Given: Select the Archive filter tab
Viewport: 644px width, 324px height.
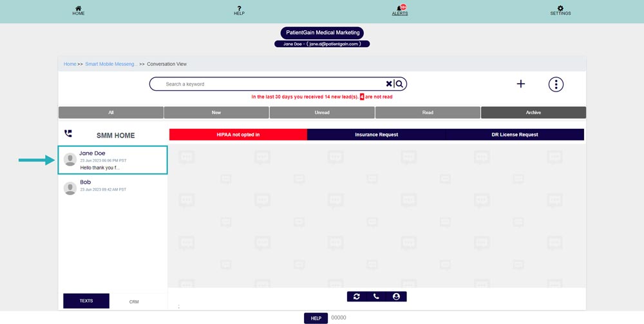Looking at the screenshot, I should [533, 113].
